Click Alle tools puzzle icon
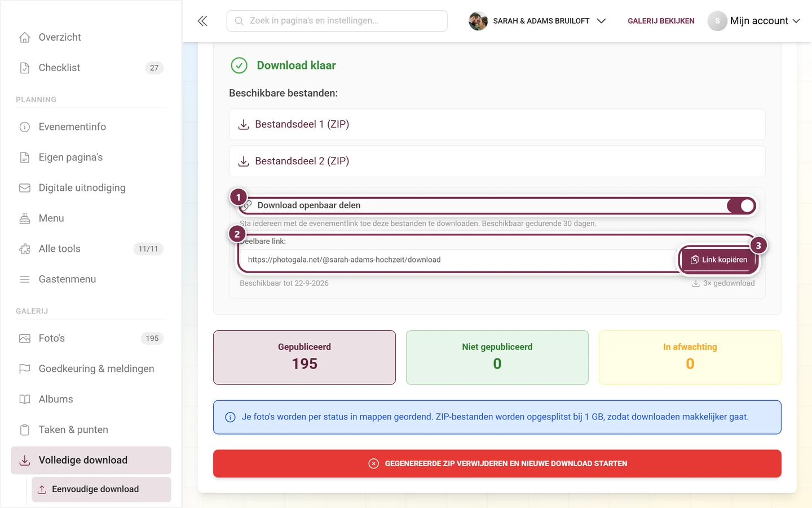 (x=25, y=249)
